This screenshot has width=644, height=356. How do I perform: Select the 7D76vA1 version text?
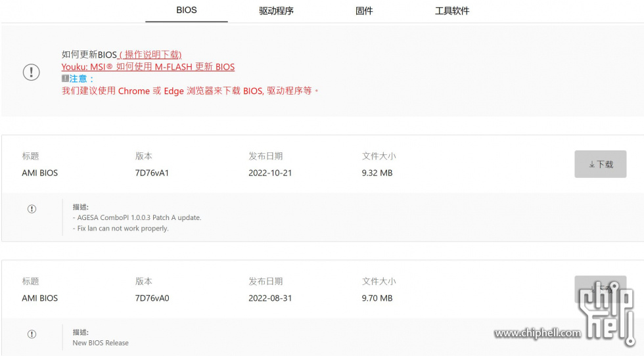coord(152,173)
